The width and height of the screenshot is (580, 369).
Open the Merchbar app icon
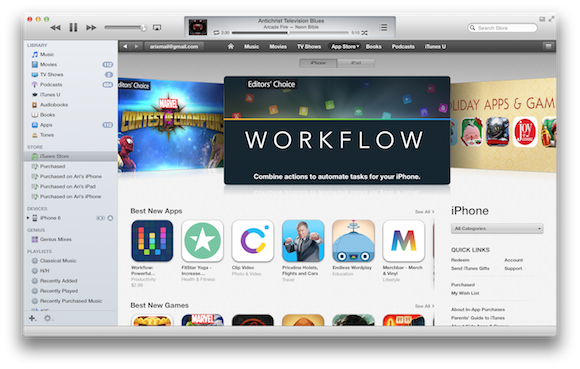[404, 241]
